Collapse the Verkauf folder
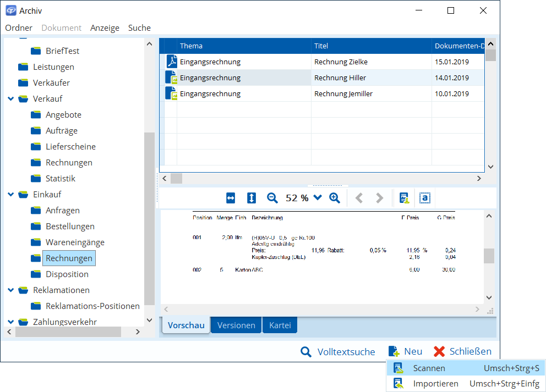Image resolution: width=546 pixels, height=392 pixels. click(11, 99)
